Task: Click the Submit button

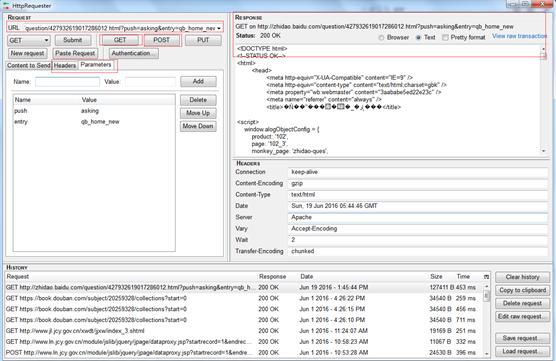Action: pos(73,40)
